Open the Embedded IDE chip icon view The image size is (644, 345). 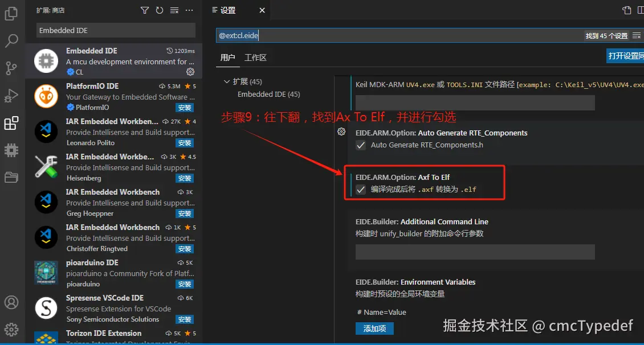click(x=11, y=150)
